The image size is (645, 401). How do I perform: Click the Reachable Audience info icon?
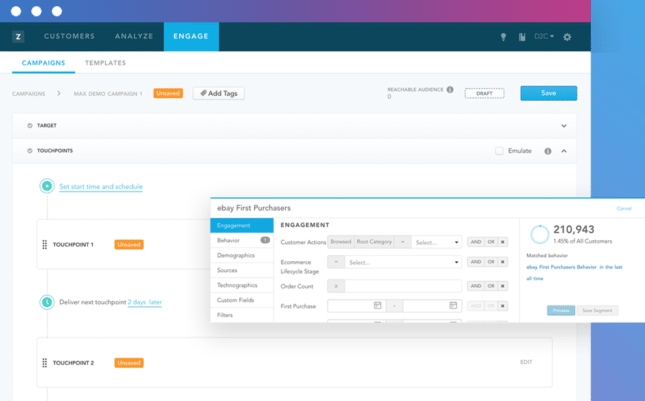point(450,90)
